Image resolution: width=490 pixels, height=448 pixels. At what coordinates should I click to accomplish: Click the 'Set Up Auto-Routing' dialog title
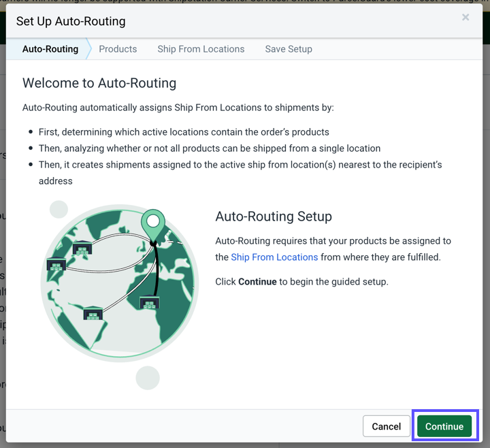point(71,21)
